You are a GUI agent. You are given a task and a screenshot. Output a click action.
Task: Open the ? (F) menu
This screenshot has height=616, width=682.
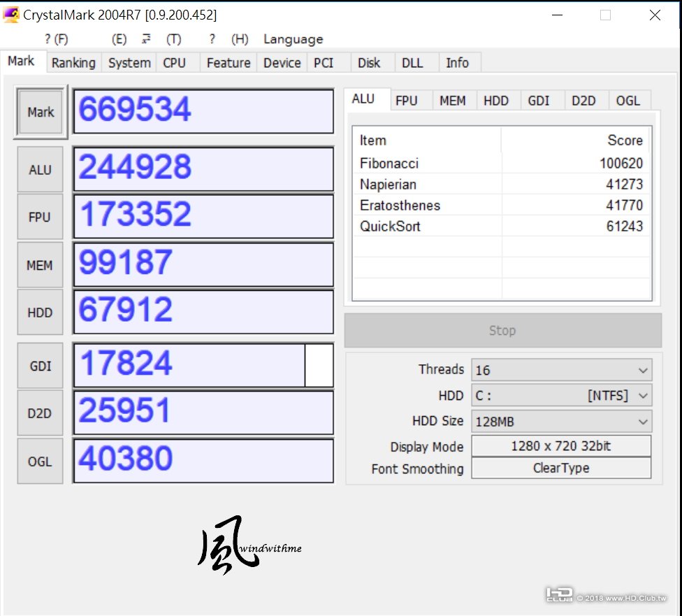pyautogui.click(x=56, y=39)
